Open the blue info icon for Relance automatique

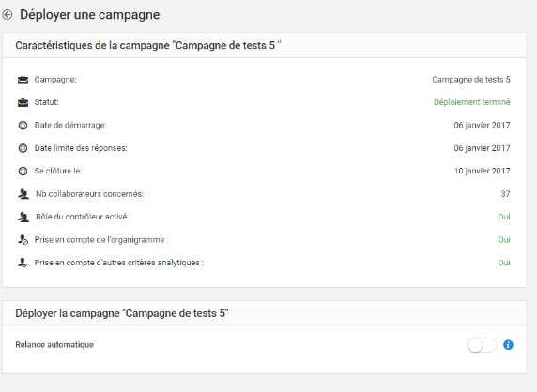pos(508,345)
